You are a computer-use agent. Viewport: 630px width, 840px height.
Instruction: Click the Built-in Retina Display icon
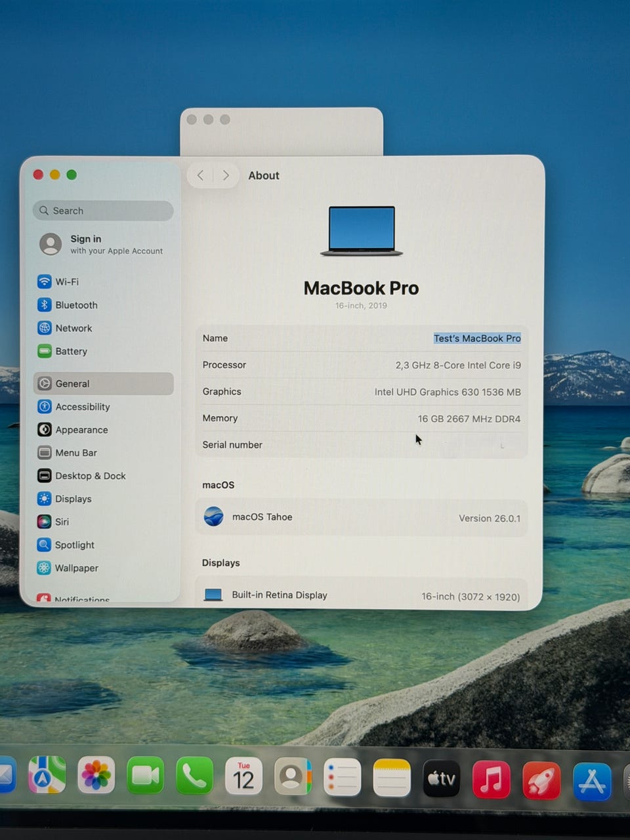coord(213,595)
